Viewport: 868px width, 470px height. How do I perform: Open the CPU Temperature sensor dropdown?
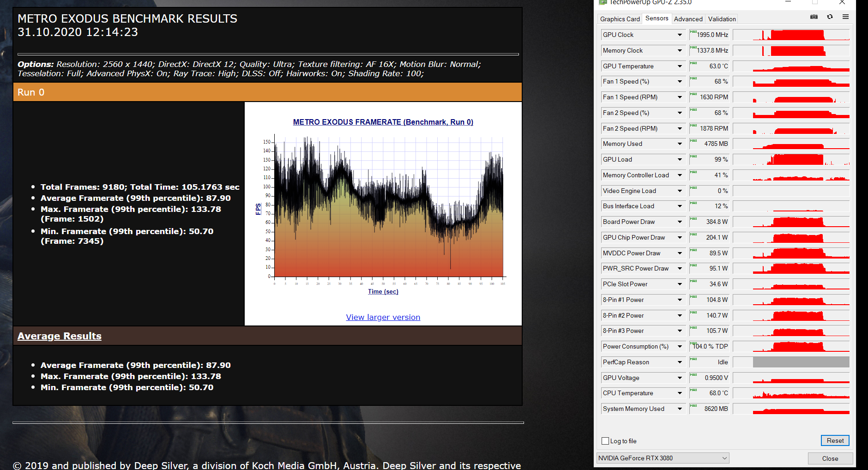[x=680, y=393]
